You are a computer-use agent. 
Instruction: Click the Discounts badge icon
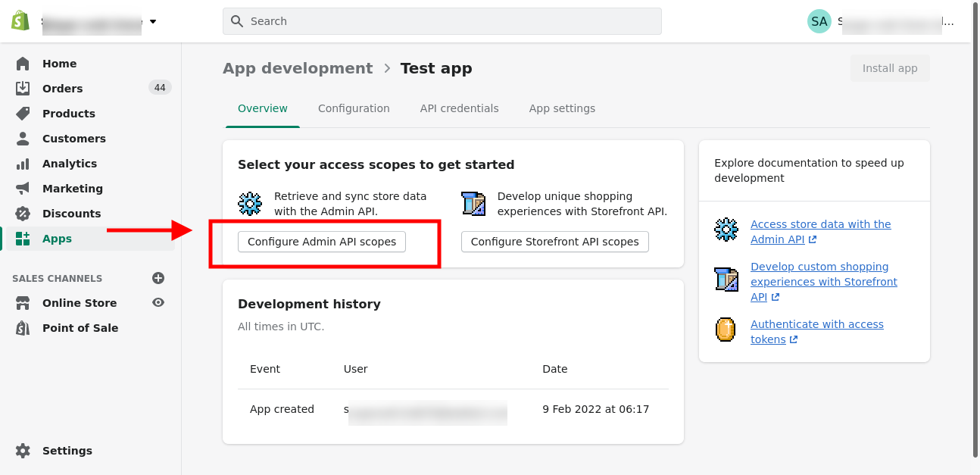23,214
